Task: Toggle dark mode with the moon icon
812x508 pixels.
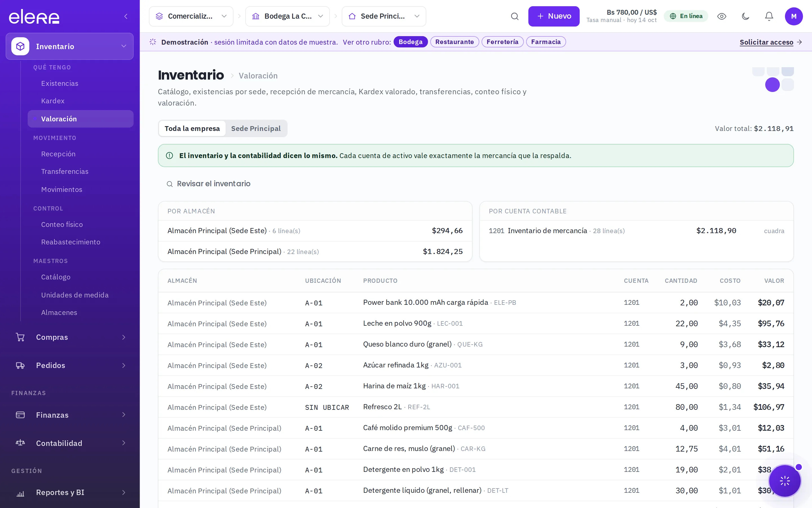Action: 745,16
